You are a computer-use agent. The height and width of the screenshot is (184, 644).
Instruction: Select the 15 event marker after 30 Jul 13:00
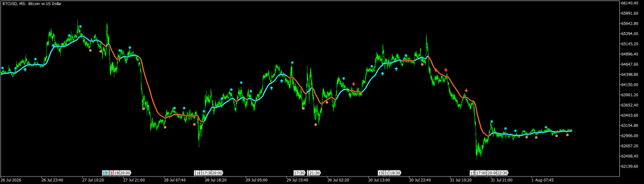(x=381, y=173)
